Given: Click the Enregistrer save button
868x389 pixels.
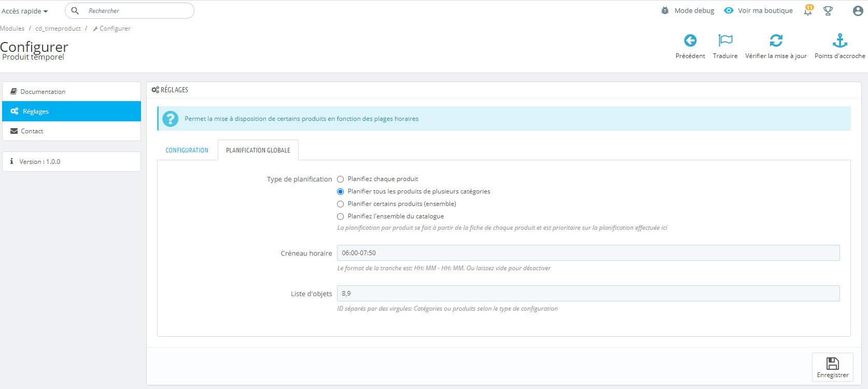Looking at the screenshot, I should pos(832,367).
